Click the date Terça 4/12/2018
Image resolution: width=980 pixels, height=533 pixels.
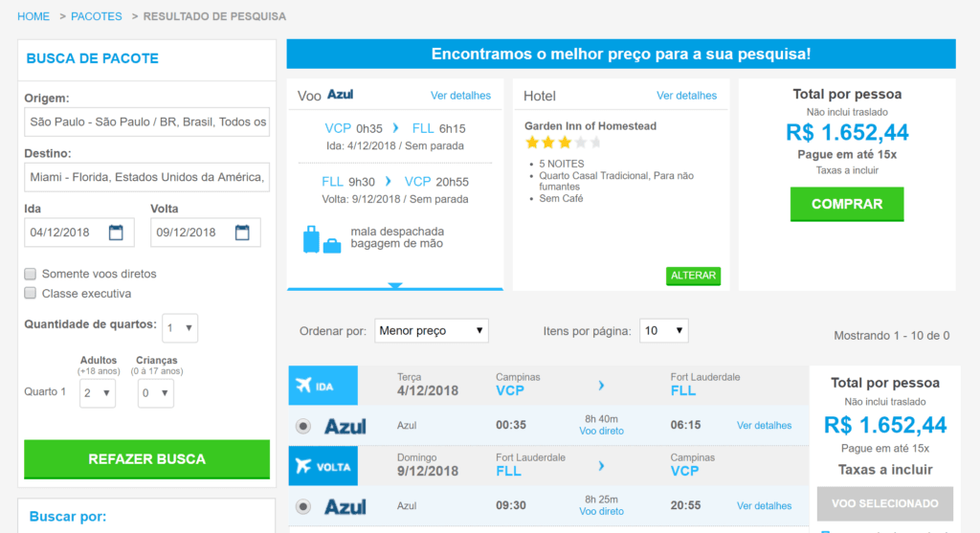[428, 385]
